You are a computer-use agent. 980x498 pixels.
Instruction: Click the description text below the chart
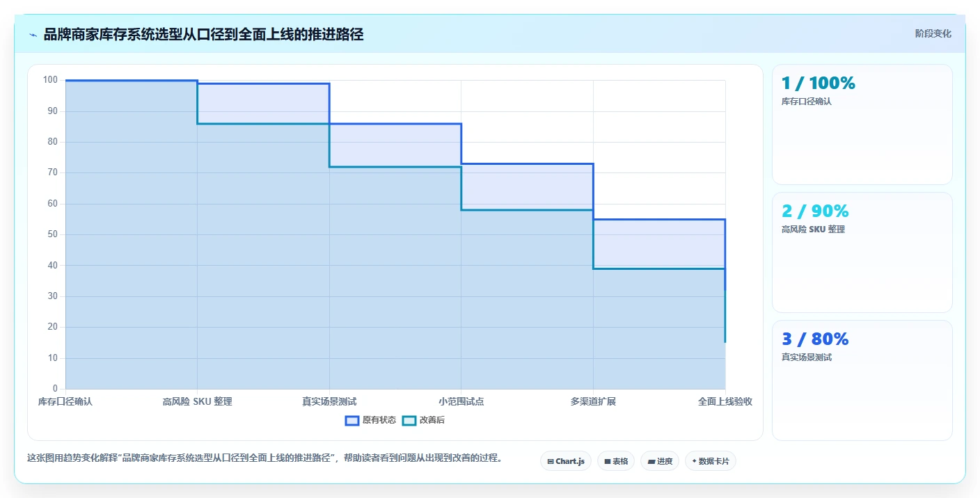[x=264, y=458]
